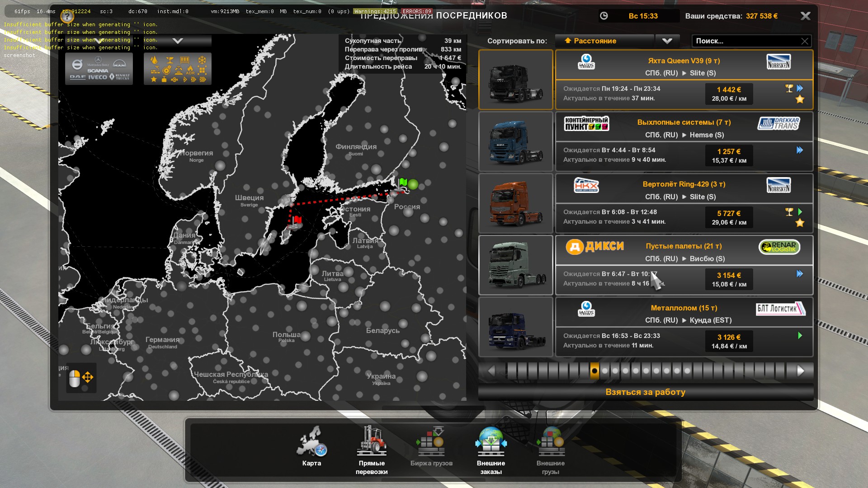Click the БЛТ Логистик company logo
Image resolution: width=868 pixels, height=488 pixels.
click(x=781, y=309)
